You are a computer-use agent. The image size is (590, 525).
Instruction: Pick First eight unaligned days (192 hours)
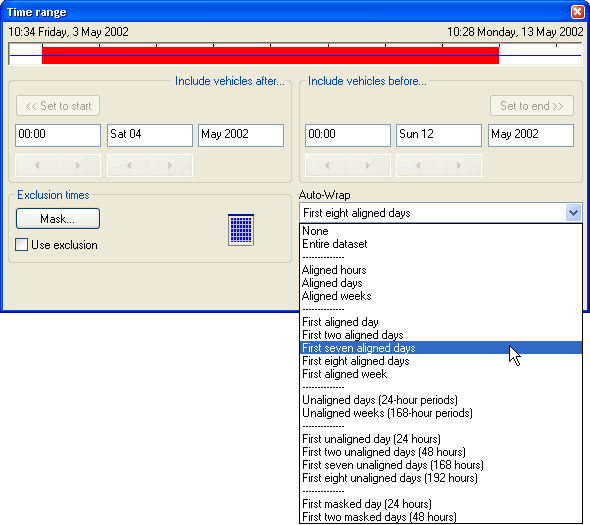point(441,478)
